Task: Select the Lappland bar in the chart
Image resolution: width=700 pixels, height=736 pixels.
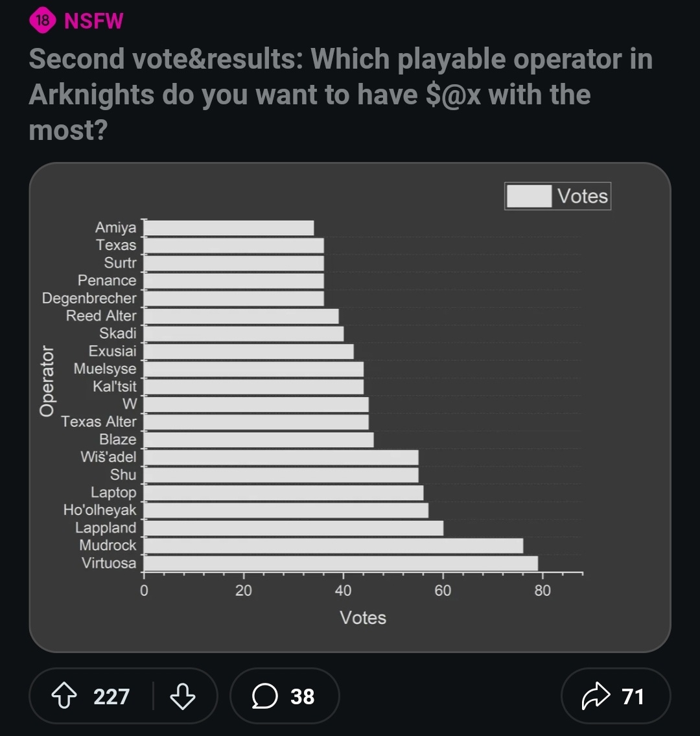Action: coord(293,528)
